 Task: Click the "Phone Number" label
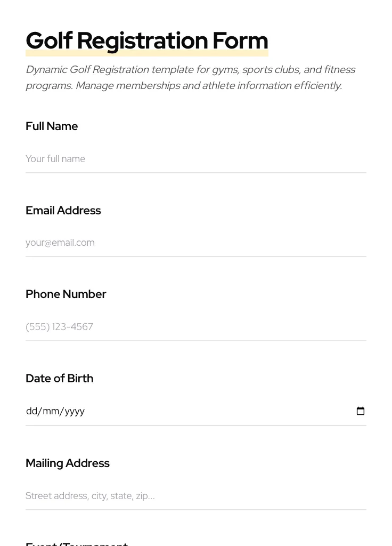(66, 294)
